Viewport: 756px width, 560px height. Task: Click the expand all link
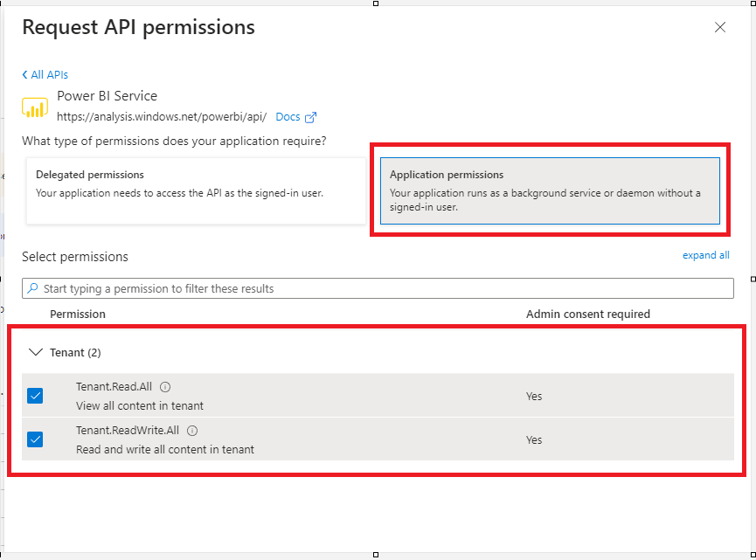(x=705, y=255)
